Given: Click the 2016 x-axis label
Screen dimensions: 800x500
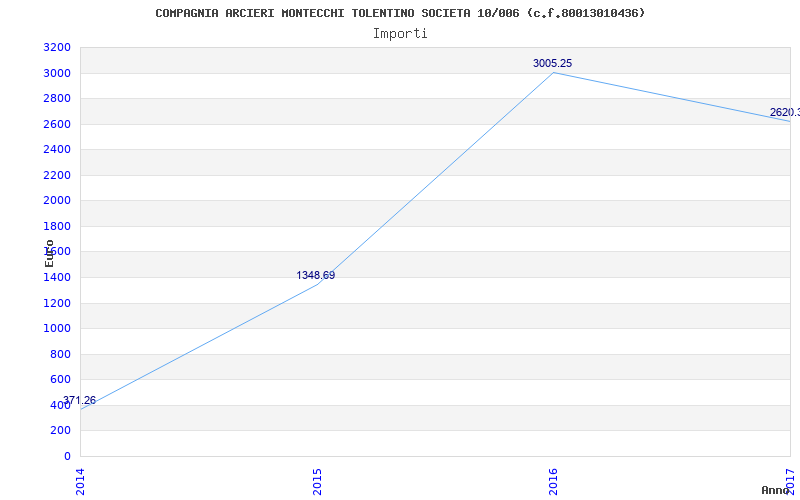Looking at the screenshot, I should (x=554, y=482).
